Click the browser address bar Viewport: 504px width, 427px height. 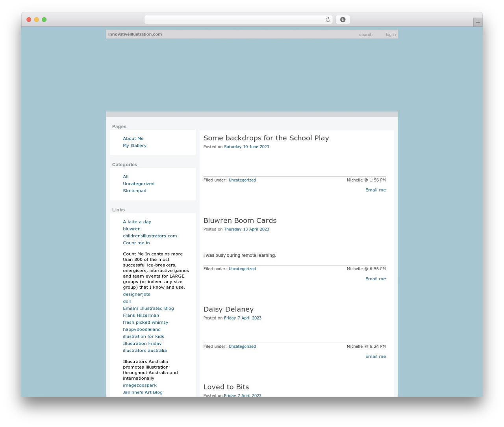(238, 20)
